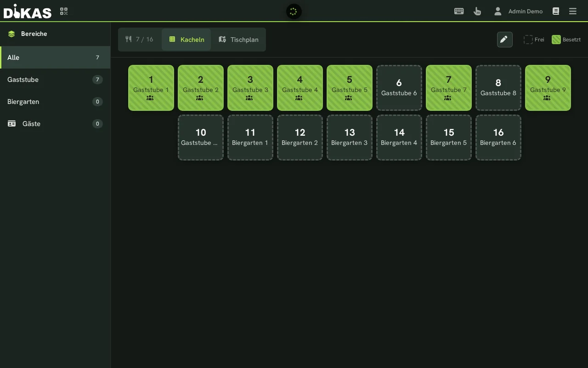This screenshot has width=588, height=368.
Task: Select table 12 Biergarten 2
Action: 300,138
